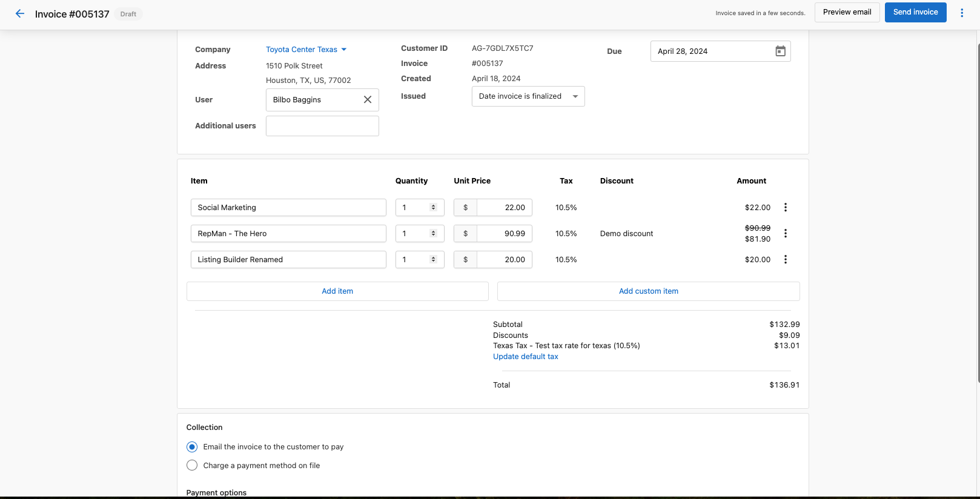Adjust quantity stepper for RepMan - The Hero
The width and height of the screenshot is (980, 499).
click(x=433, y=233)
